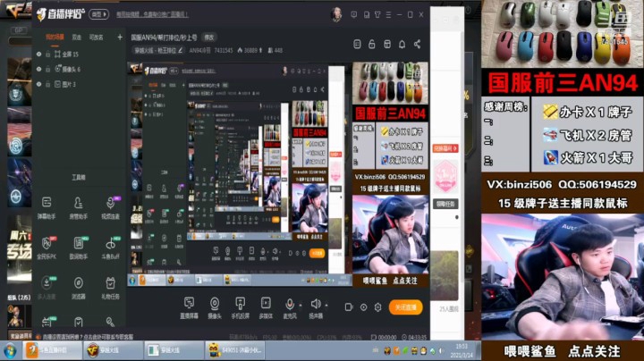Viewport: 644px width, 361px height.
Task: Click 修改 next to the stream title
Action: point(209,38)
